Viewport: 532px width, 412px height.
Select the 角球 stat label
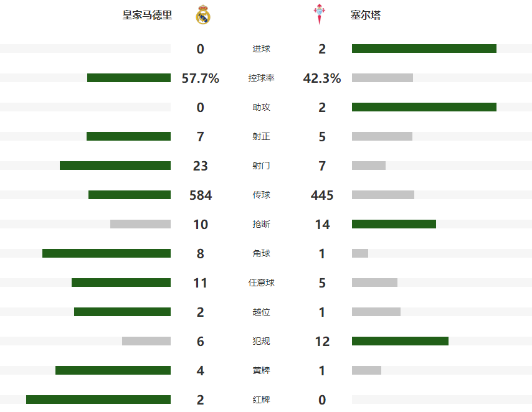click(x=262, y=253)
